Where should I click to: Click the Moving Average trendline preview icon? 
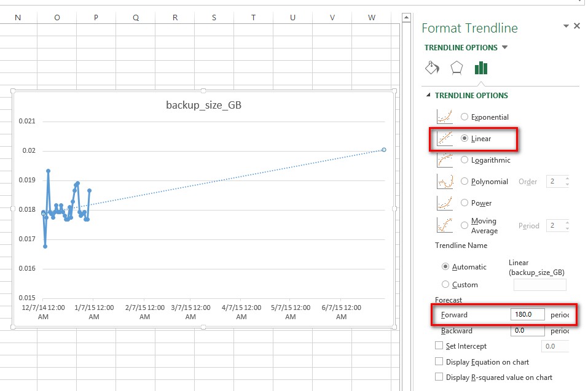pos(445,225)
